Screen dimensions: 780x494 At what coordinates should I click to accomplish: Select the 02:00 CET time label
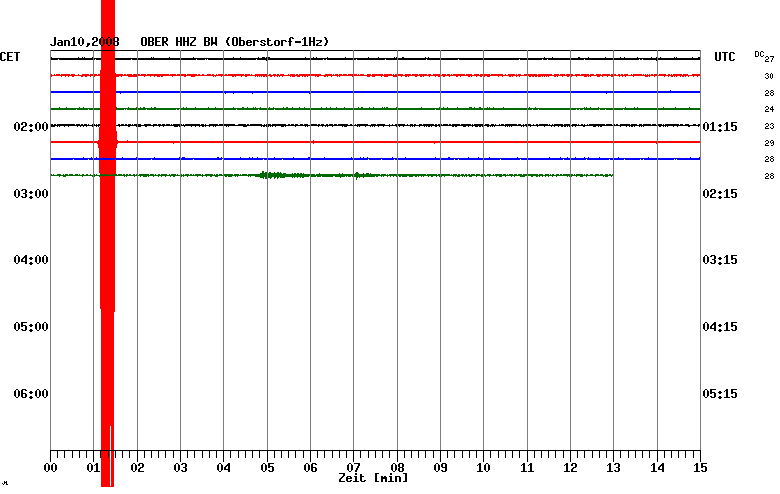[x=31, y=127]
